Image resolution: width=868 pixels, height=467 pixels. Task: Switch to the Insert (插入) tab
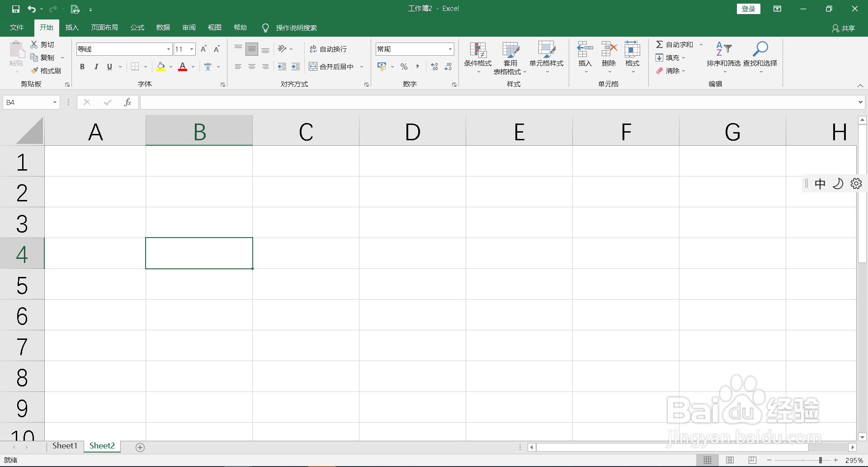coord(72,28)
